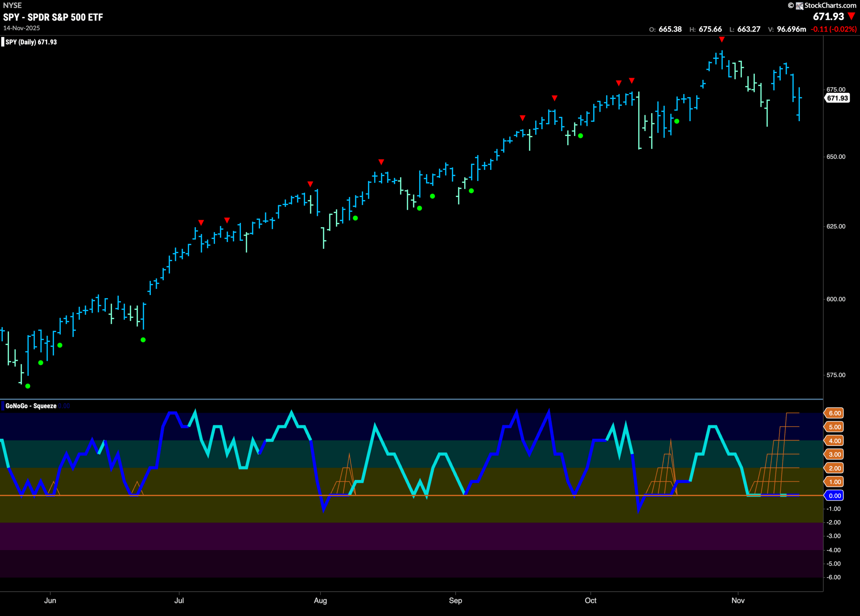Click the green dot marker in late June
860x616 pixels.
click(x=143, y=340)
